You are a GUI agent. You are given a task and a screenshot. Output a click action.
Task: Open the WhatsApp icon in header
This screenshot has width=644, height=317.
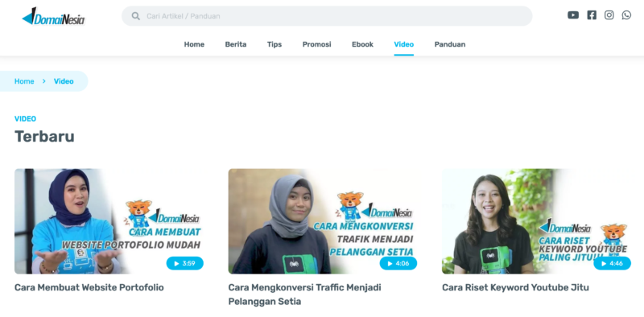626,15
